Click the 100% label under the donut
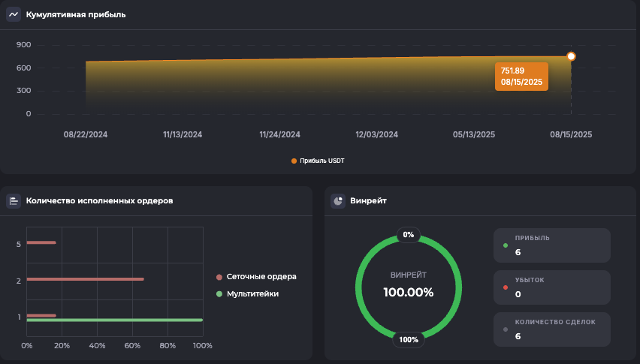 [409, 339]
